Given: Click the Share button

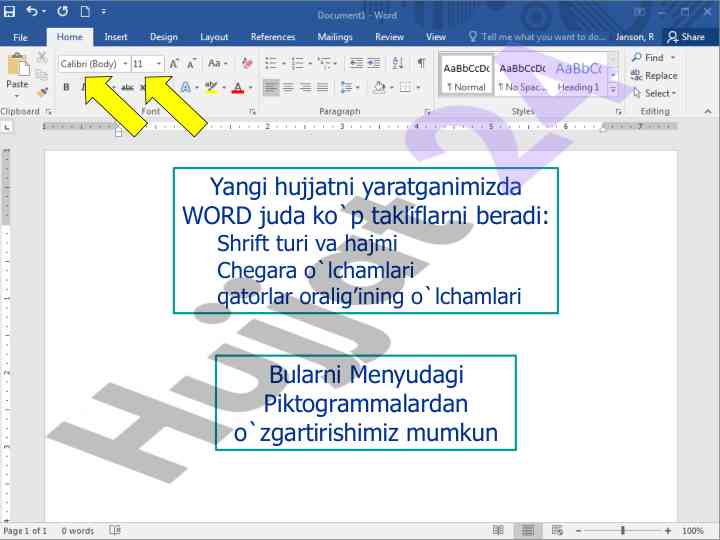Looking at the screenshot, I should (x=686, y=37).
